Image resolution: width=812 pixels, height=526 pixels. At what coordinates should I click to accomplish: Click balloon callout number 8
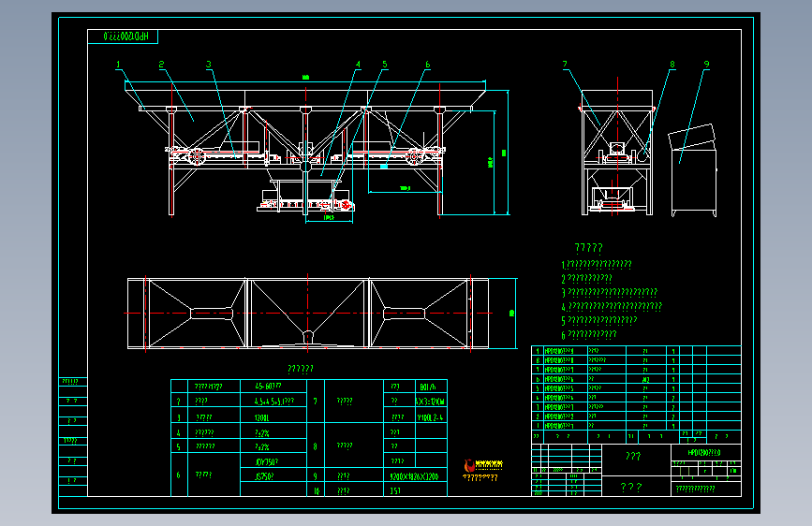pos(672,65)
